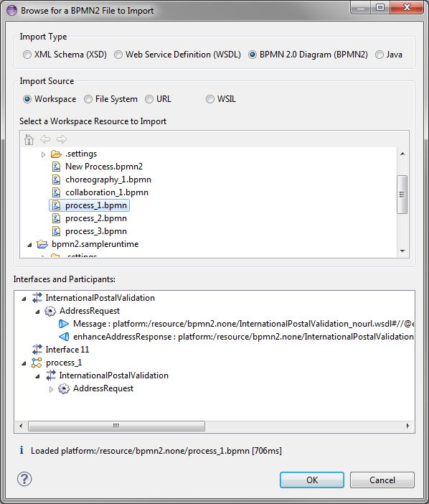Select process_2.bpmn in workspace tree
Screen dimensions: 429x504
coord(96,218)
